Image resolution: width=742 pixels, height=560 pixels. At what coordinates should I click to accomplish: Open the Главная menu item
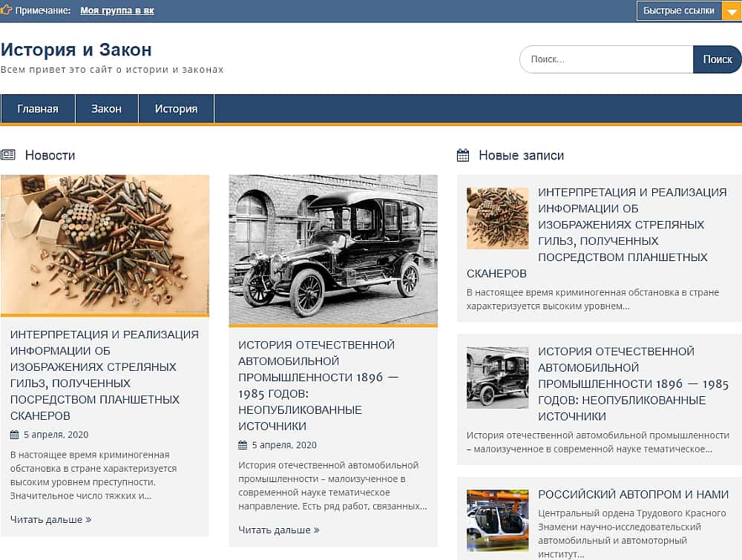pos(38,109)
